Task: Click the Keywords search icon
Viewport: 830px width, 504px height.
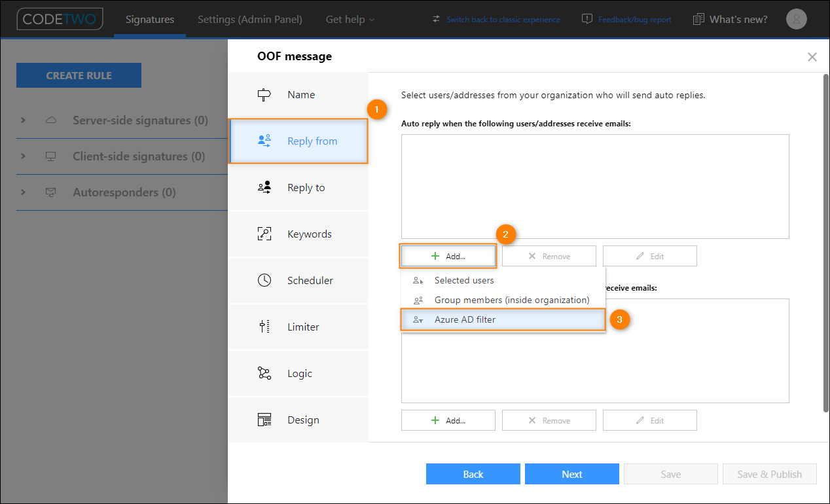Action: coord(264,234)
